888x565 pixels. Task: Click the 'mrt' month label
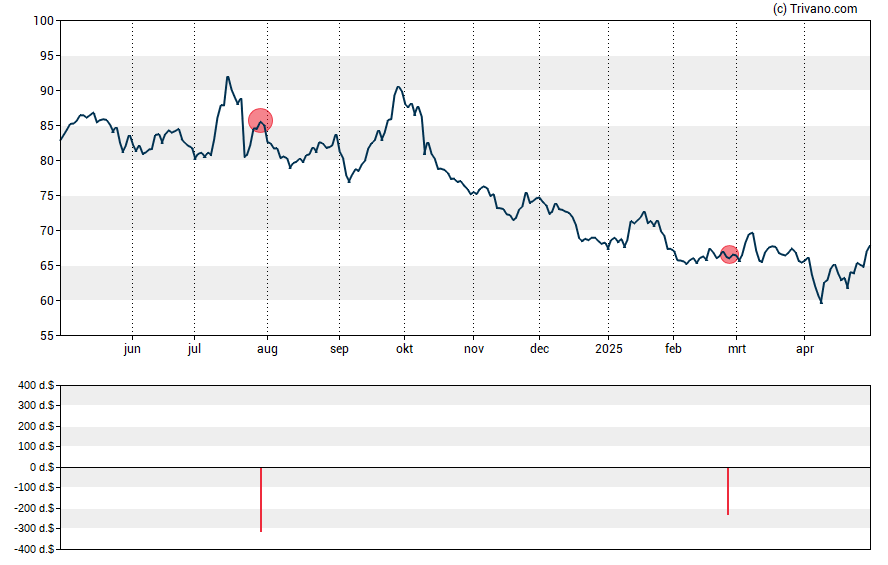tap(737, 349)
